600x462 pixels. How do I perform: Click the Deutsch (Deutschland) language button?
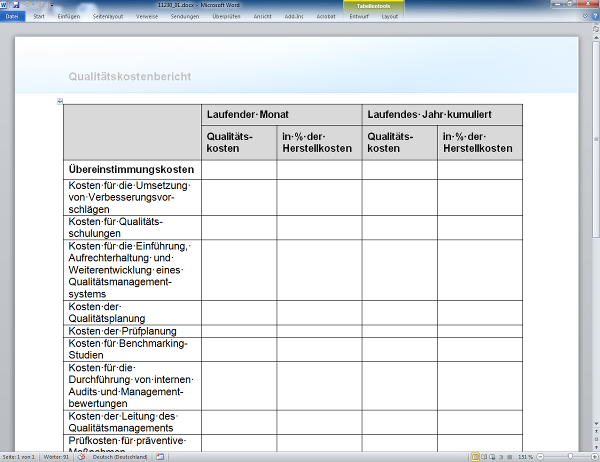[x=119, y=457]
